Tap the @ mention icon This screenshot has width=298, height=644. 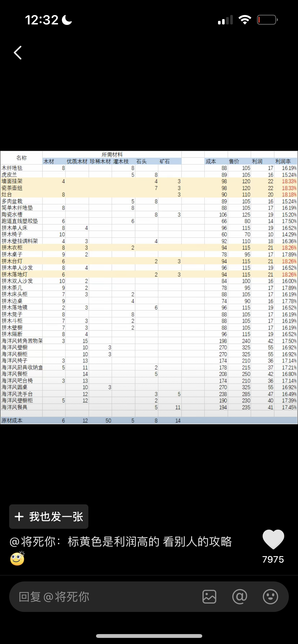pyautogui.click(x=240, y=597)
